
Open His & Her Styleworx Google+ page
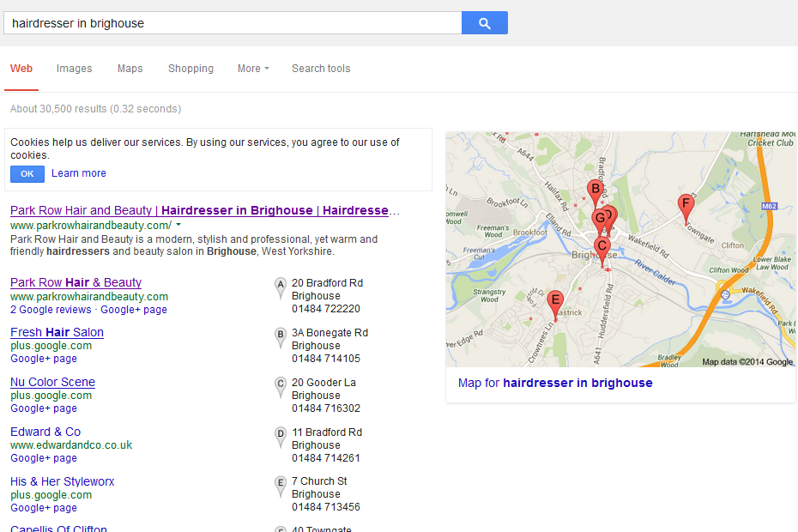tap(44, 508)
